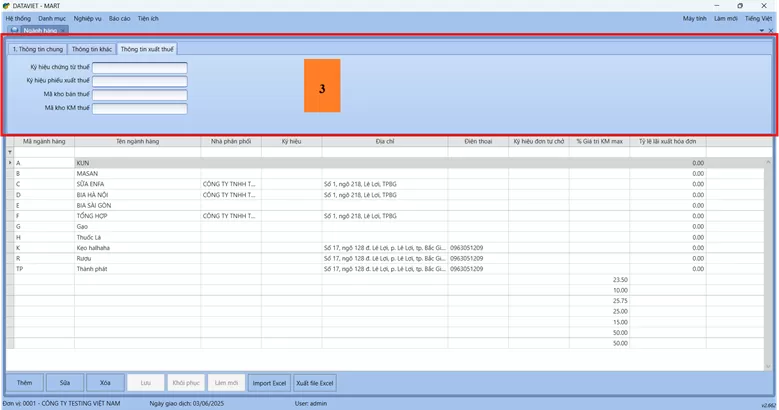Focus the Ký hiệu phiếu xuất thuế field
Viewport: 779px width, 410px height.
(x=140, y=81)
